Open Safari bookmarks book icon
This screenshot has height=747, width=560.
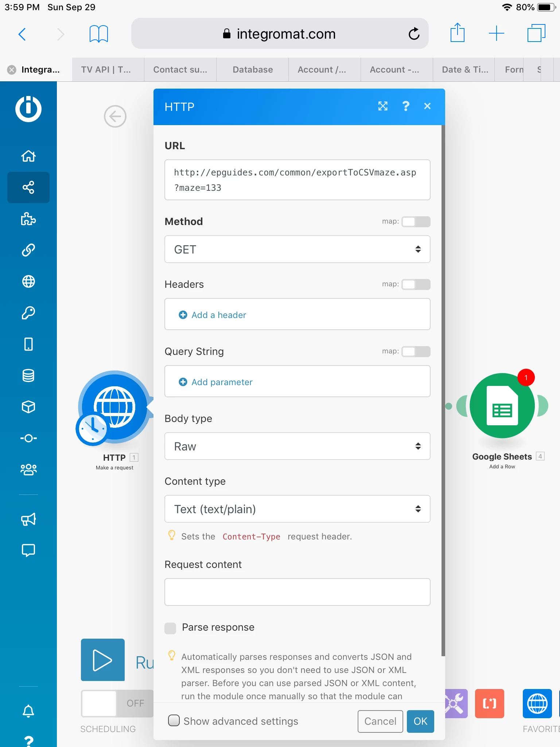point(99,34)
